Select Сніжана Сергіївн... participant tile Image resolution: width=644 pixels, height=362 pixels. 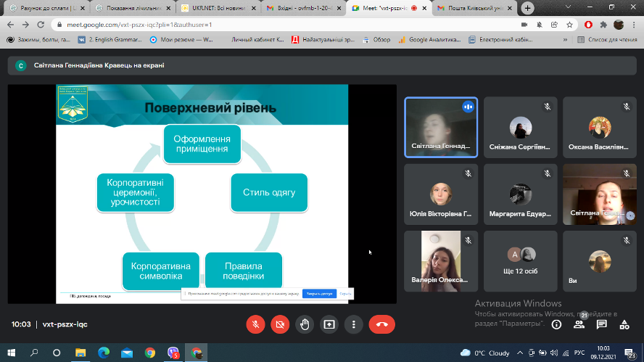(521, 128)
